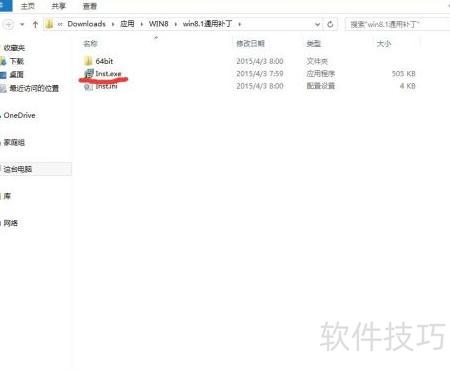The width and height of the screenshot is (450, 370).
Task: Open the 查看 ribbon tab
Action: [x=89, y=6]
